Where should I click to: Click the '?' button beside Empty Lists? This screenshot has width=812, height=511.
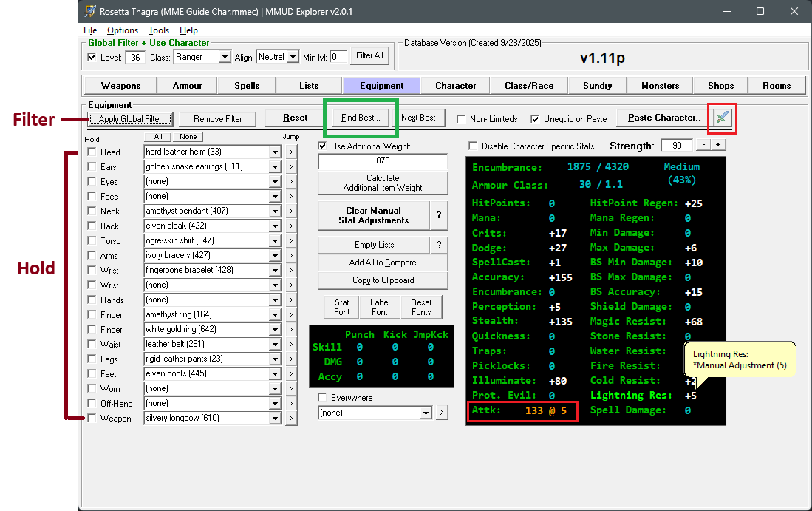coord(439,245)
